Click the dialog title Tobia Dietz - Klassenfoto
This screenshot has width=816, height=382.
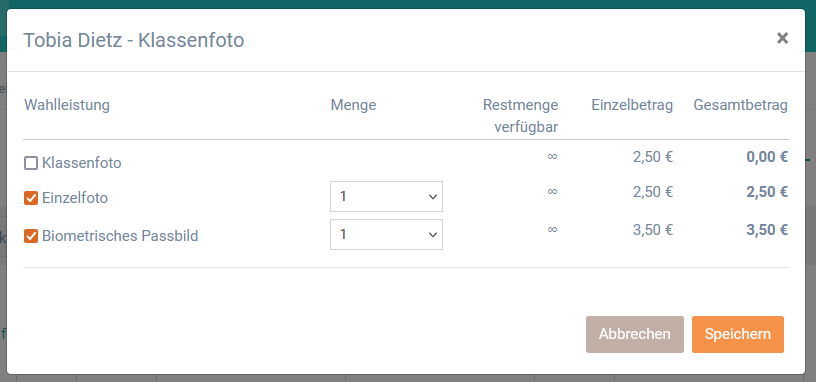click(134, 40)
